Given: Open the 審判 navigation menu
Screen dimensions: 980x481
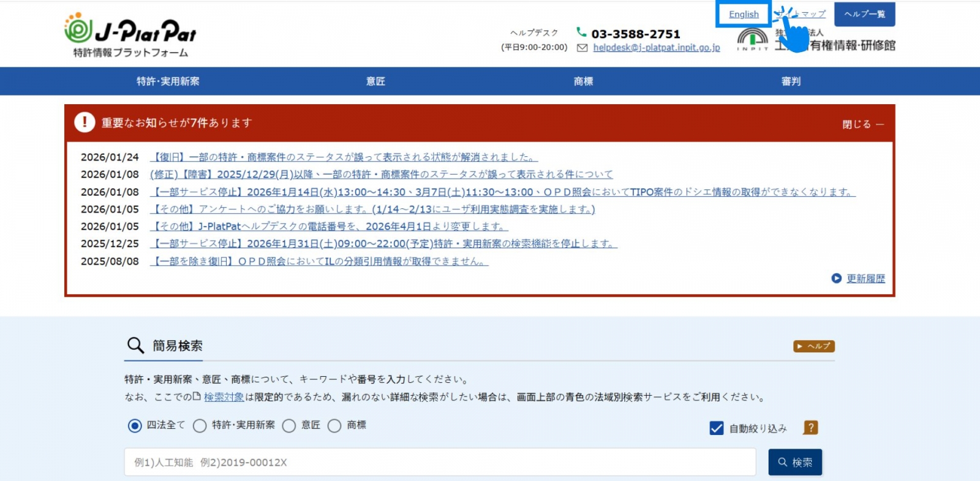Looking at the screenshot, I should (791, 81).
